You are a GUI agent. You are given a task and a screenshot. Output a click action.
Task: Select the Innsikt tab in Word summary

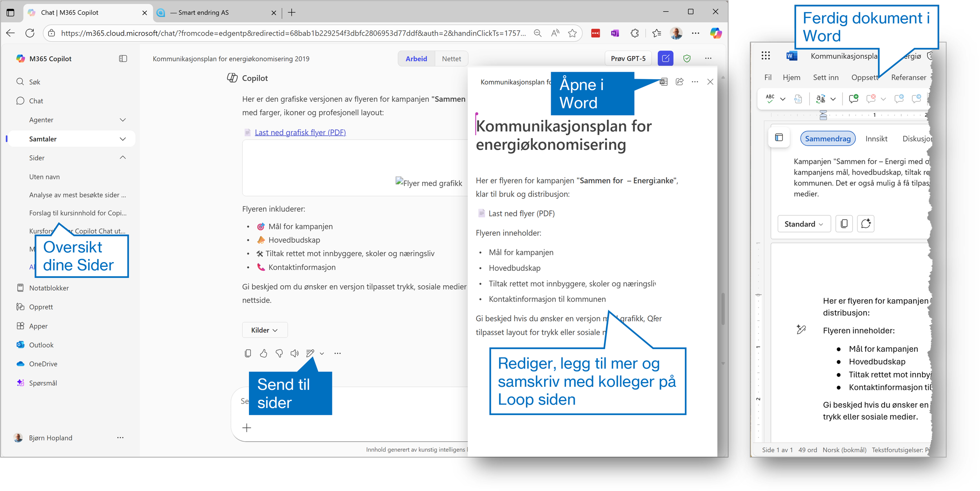[876, 139]
